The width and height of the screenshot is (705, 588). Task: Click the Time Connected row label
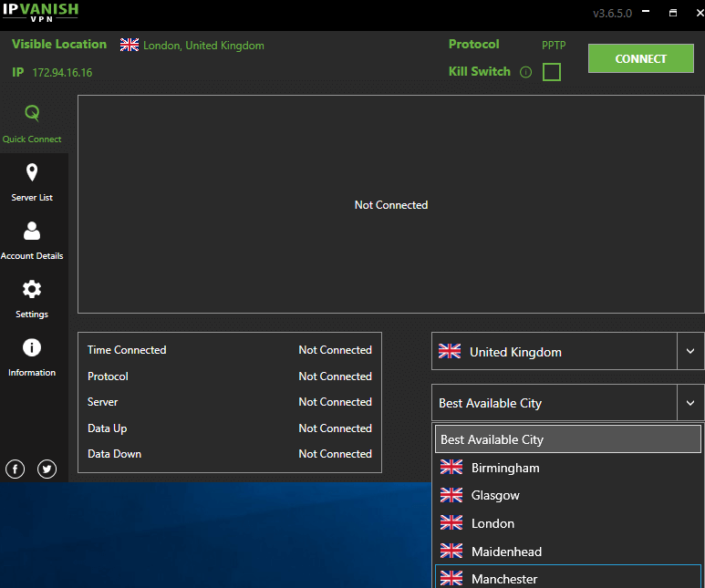coord(127,350)
